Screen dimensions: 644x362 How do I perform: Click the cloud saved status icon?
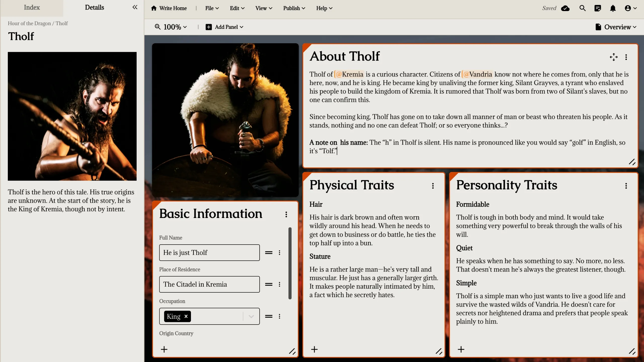(565, 8)
